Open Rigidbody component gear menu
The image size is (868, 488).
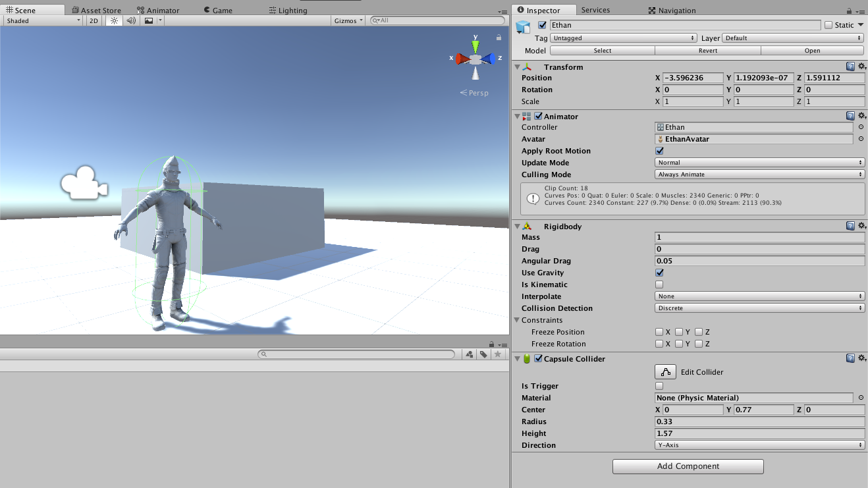pyautogui.click(x=861, y=226)
